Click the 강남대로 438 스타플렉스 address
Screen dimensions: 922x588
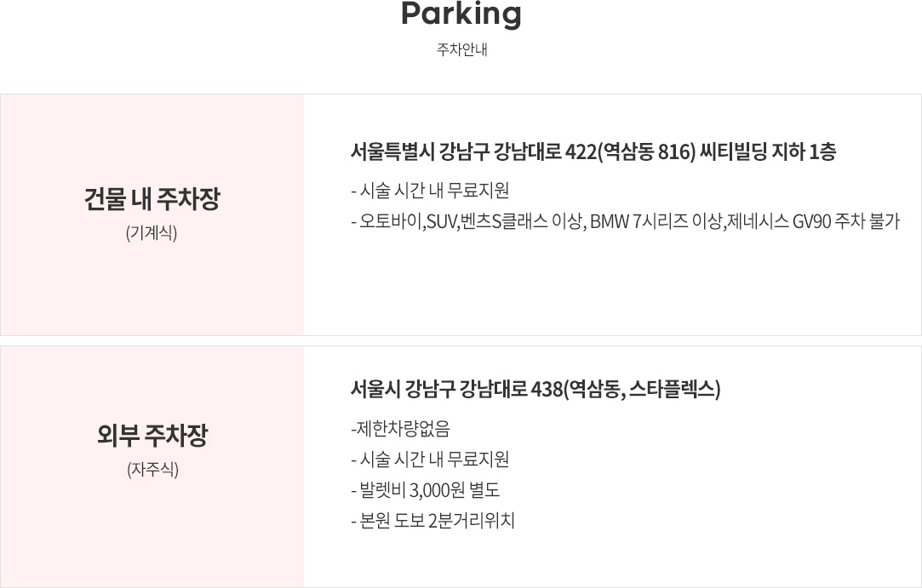(535, 389)
